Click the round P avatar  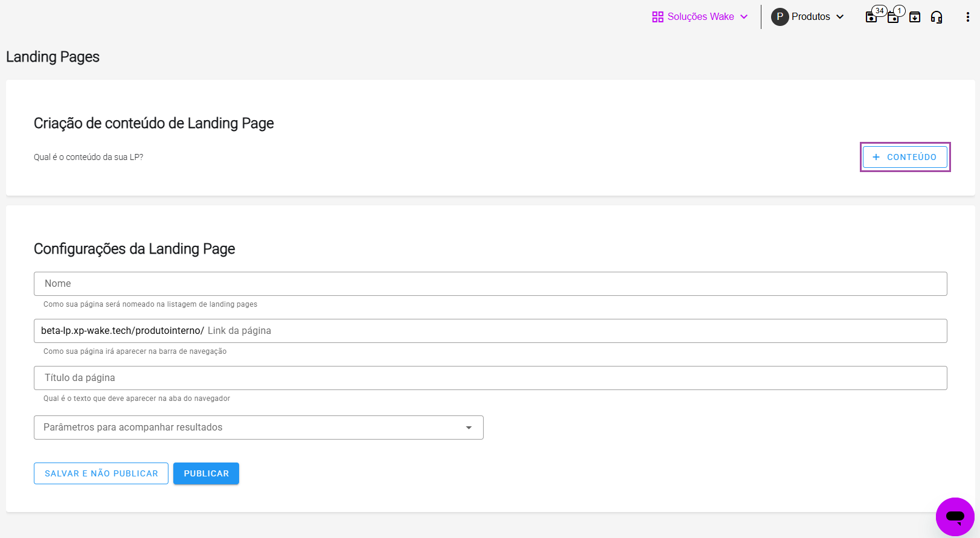click(x=780, y=17)
